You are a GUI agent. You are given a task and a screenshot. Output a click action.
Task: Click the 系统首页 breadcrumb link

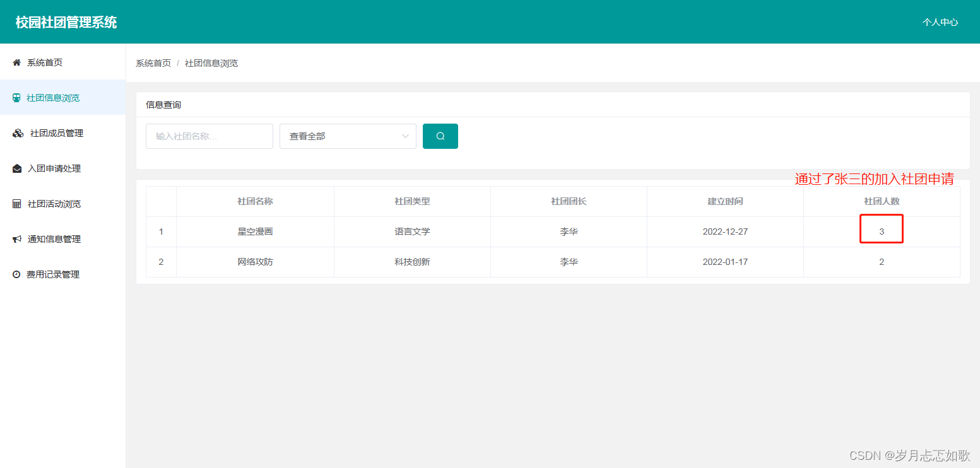153,63
